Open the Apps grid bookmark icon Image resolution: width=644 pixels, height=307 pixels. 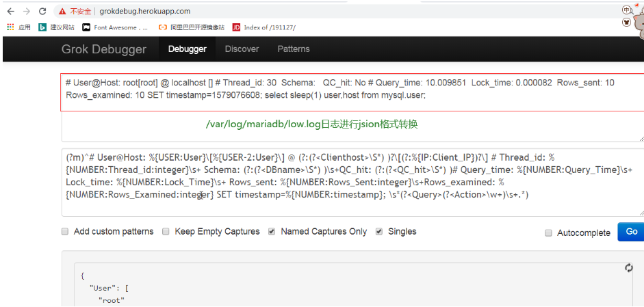click(x=10, y=27)
